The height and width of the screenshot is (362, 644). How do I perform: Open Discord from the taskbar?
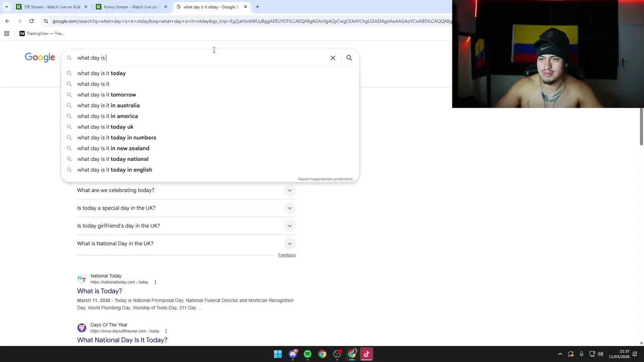point(293,354)
